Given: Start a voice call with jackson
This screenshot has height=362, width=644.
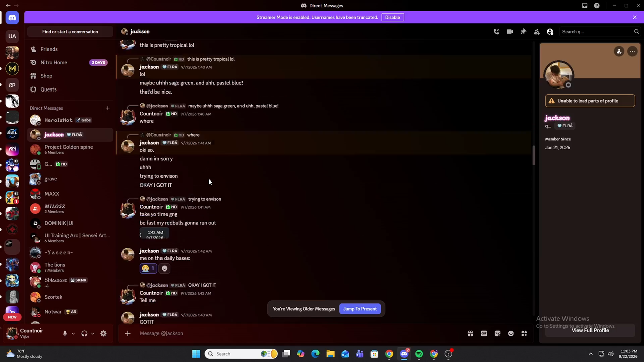Looking at the screenshot, I should 496,32.
